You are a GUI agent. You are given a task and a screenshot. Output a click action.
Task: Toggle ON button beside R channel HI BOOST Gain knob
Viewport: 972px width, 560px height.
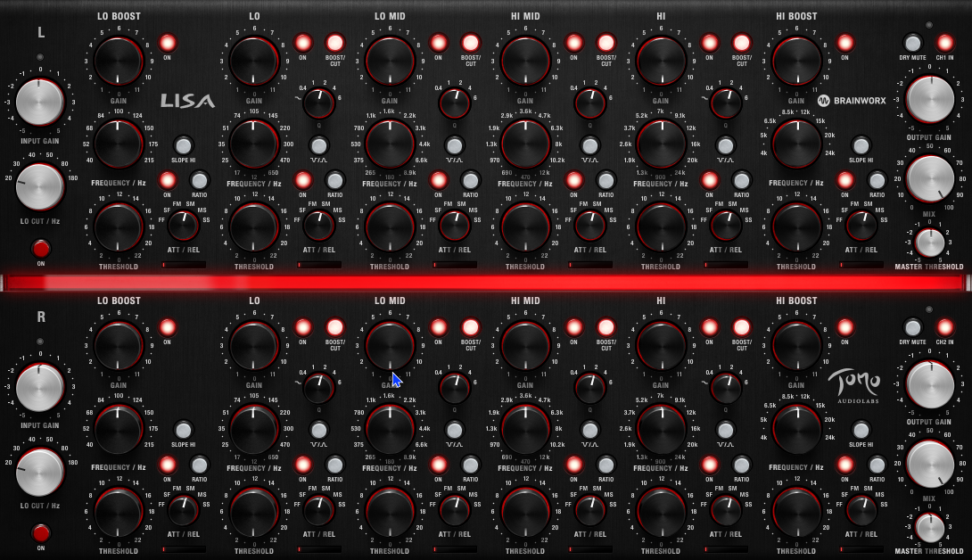(844, 327)
